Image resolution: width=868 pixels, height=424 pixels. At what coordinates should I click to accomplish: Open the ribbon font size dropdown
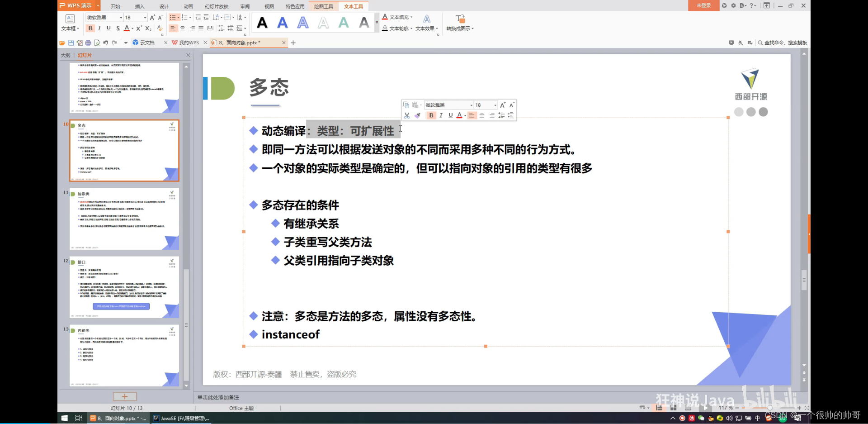[145, 18]
